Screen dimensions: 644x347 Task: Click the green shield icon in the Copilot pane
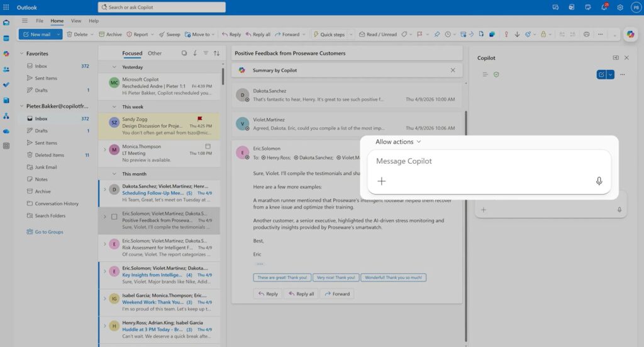[x=496, y=74]
